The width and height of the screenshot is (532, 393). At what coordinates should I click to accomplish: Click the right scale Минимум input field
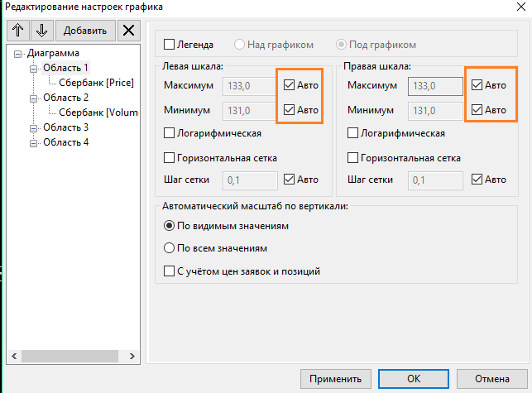click(x=435, y=111)
